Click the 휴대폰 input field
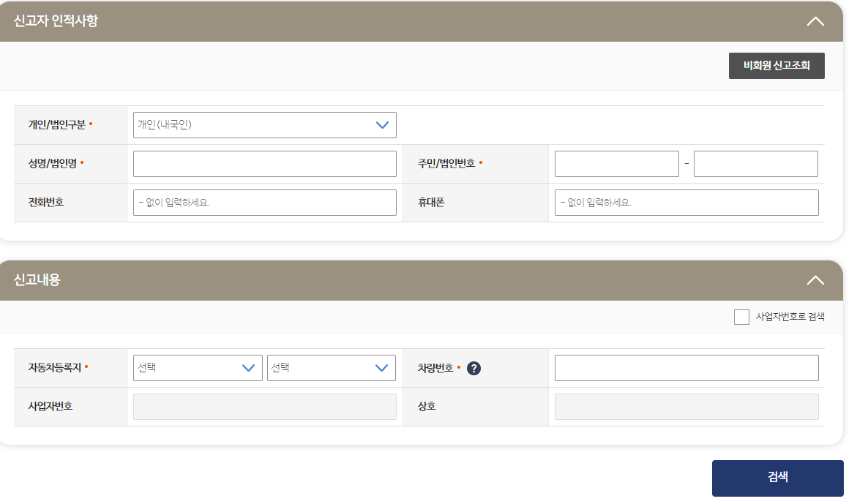This screenshot has width=857, height=504. 686,203
